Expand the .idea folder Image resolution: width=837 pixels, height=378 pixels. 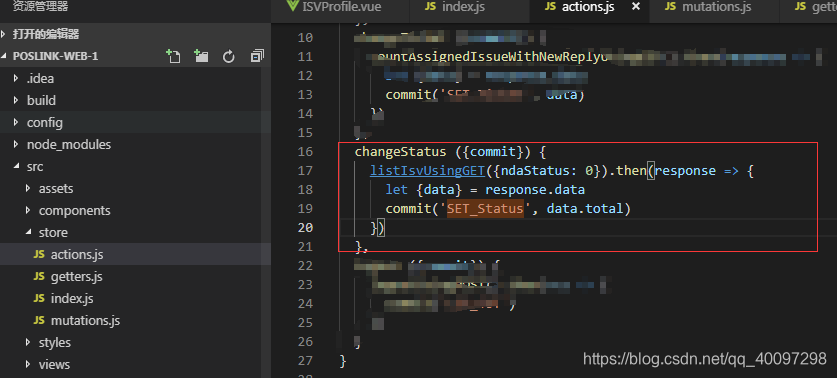40,78
